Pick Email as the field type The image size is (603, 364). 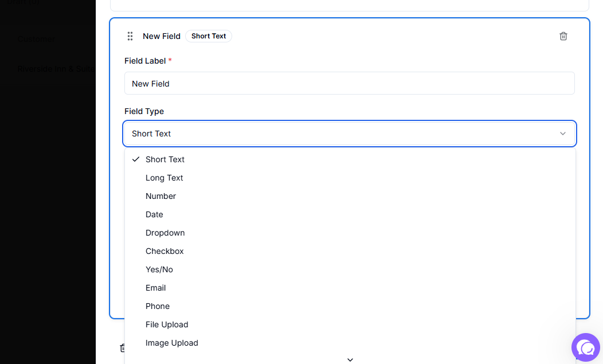click(x=155, y=288)
